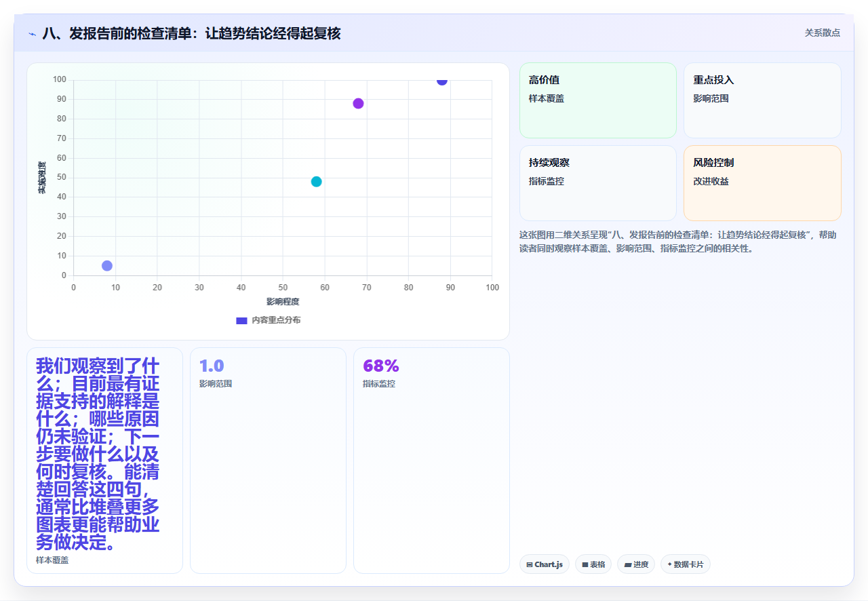Click 影响范围 label under 1.0

(216, 384)
